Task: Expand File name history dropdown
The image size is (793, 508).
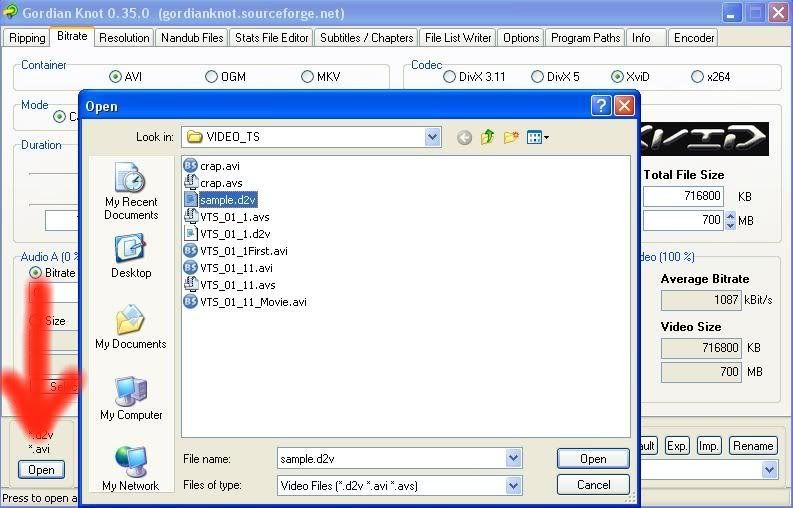Action: [x=513, y=458]
